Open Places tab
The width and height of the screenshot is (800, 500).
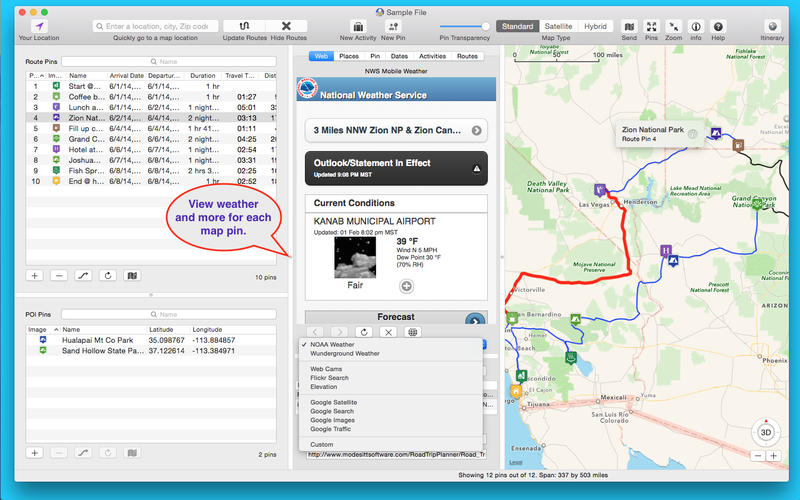[x=349, y=56]
